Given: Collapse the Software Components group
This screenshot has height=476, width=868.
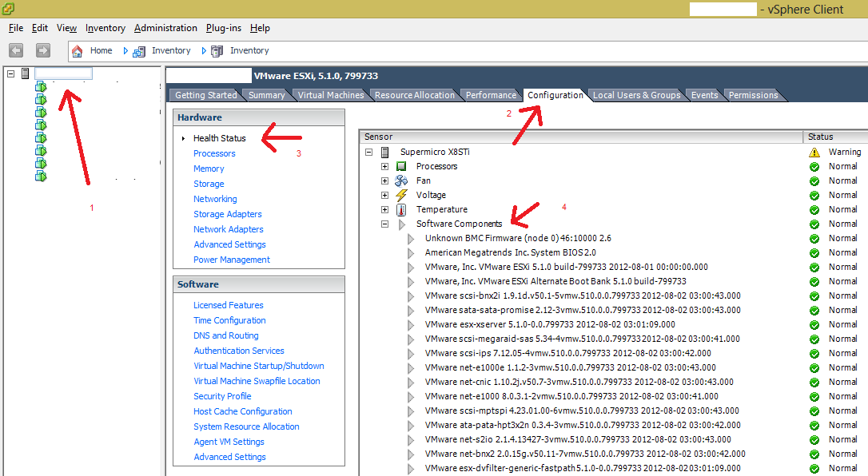Looking at the screenshot, I should point(384,224).
